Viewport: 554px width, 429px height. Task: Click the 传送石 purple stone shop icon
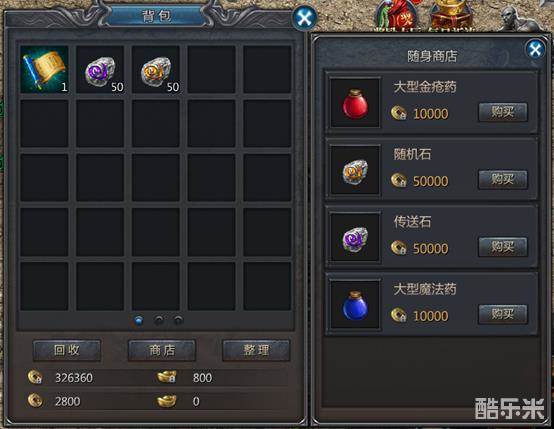tap(355, 237)
